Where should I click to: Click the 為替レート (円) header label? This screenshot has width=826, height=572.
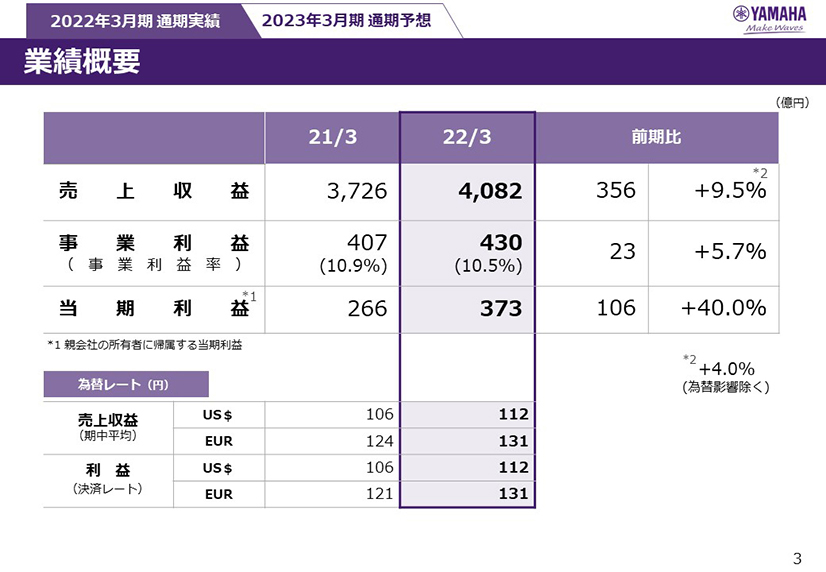[125, 384]
